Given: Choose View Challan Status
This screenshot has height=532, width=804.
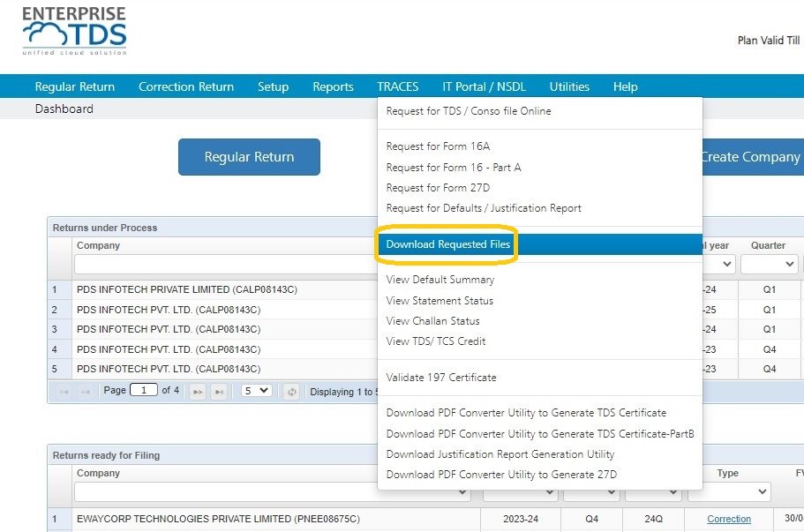Looking at the screenshot, I should click(432, 321).
